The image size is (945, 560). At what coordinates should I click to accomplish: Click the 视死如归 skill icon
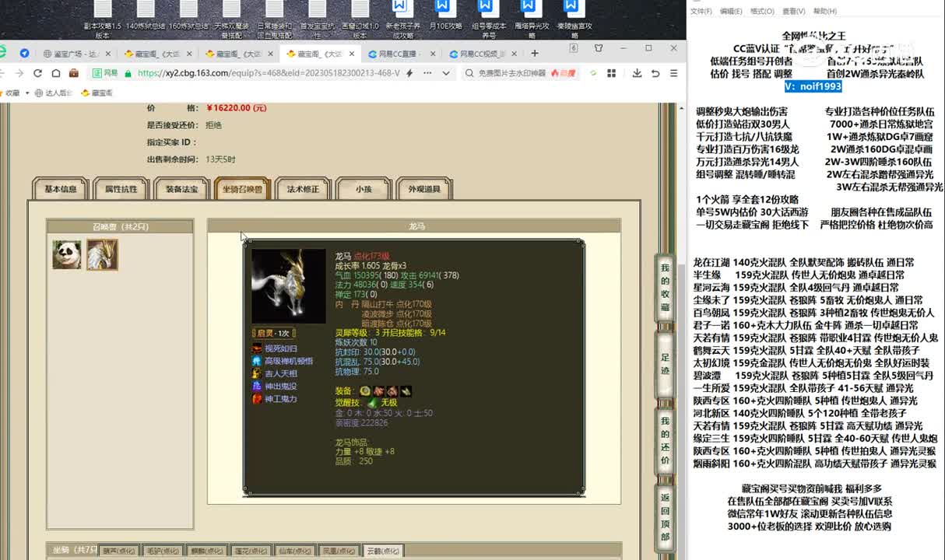[x=257, y=348]
